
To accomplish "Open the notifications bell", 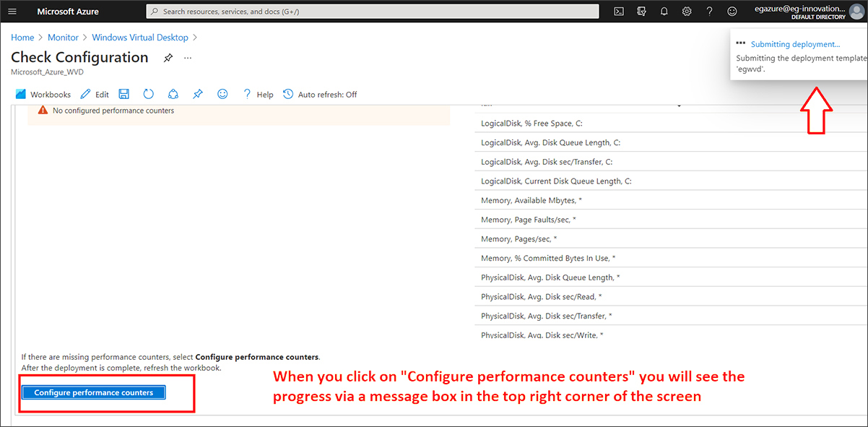I will coord(664,12).
